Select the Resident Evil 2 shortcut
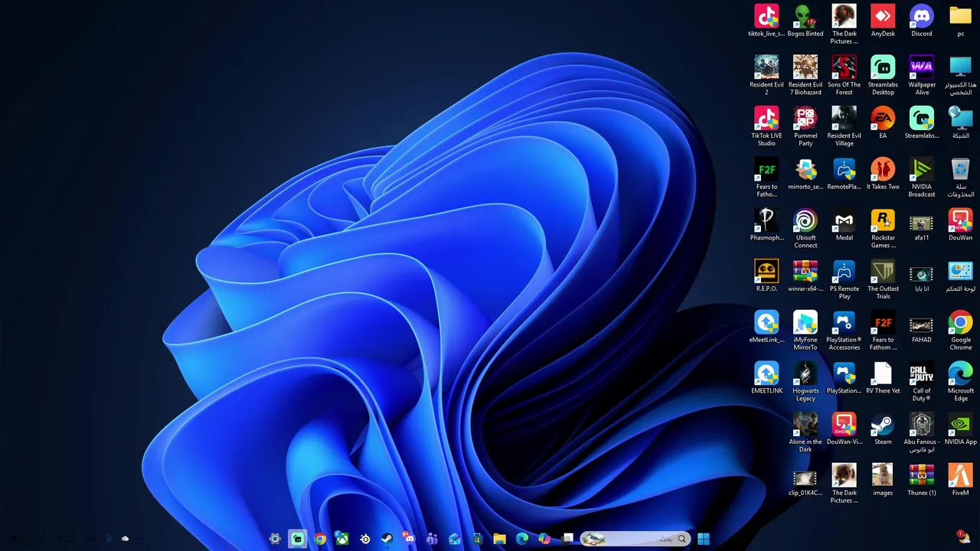The height and width of the screenshot is (551, 980). [x=766, y=75]
